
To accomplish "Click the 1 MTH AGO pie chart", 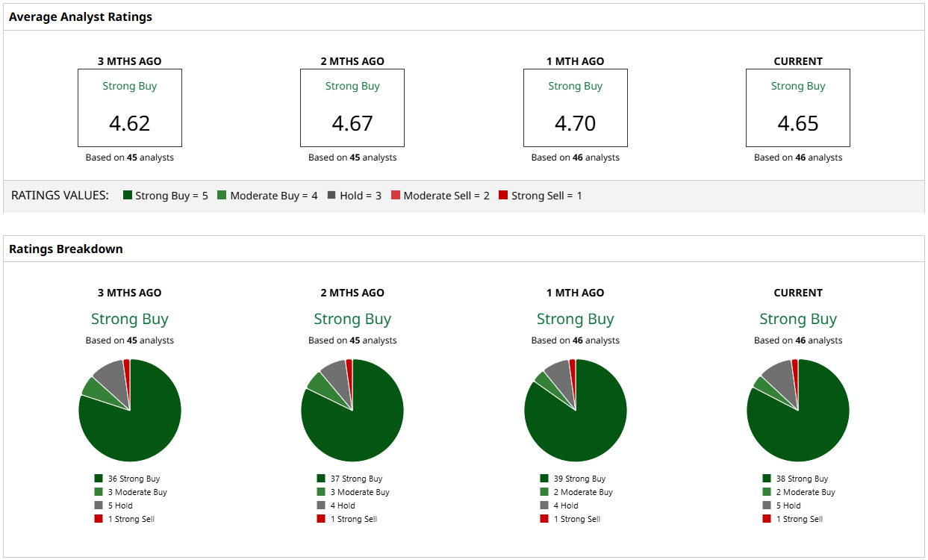I will click(x=576, y=411).
